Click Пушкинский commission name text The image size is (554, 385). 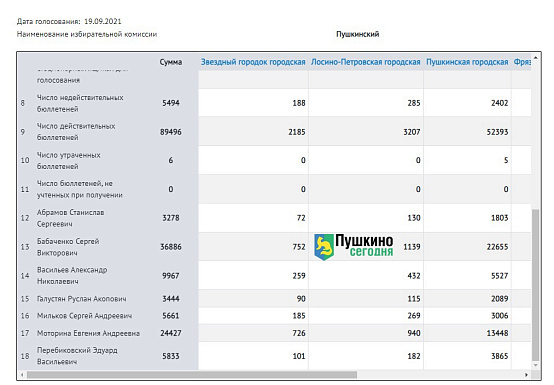pyautogui.click(x=358, y=34)
